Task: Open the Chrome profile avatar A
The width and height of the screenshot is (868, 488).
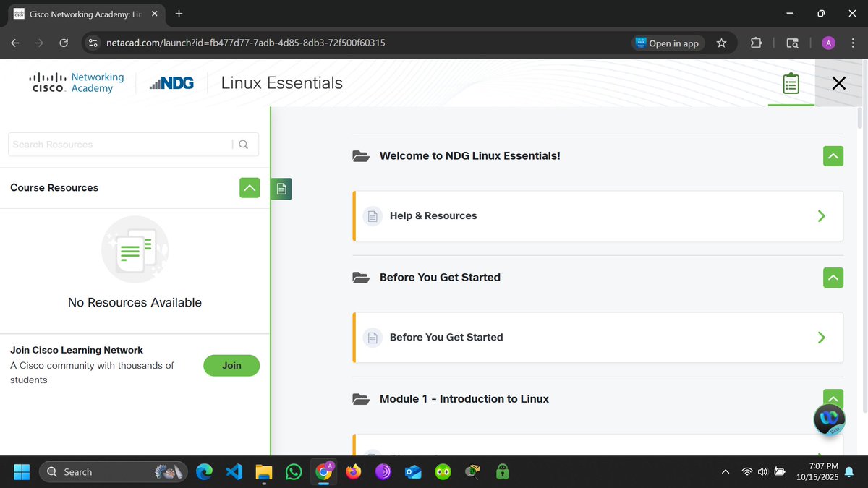Action: (829, 43)
